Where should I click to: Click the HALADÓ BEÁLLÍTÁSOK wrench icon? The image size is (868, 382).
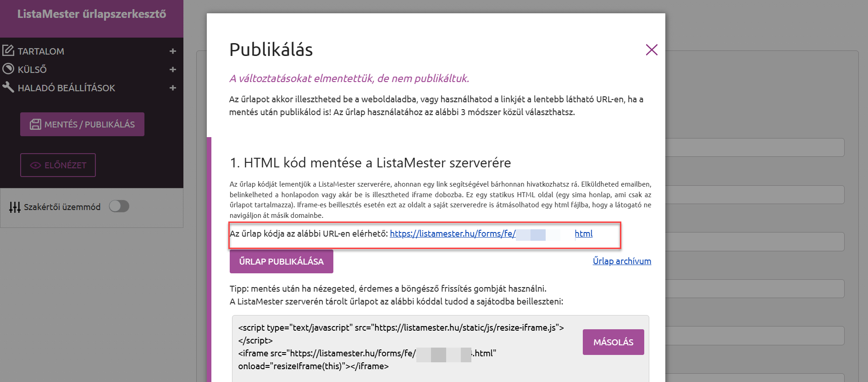tap(8, 87)
